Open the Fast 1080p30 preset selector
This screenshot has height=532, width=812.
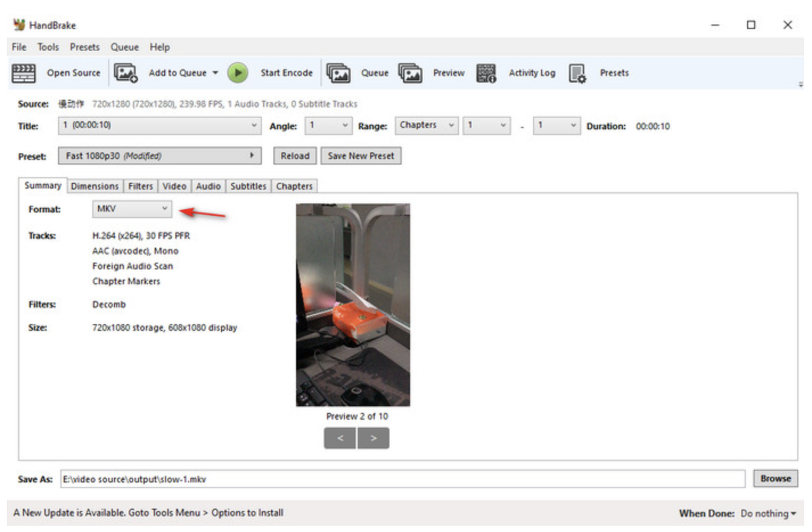pos(160,156)
